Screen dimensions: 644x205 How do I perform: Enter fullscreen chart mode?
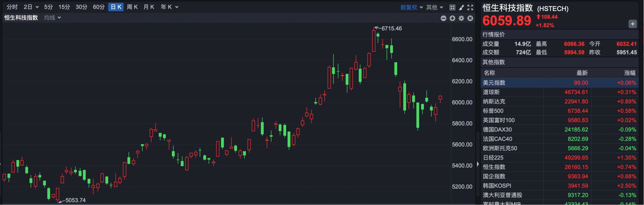pos(470,7)
